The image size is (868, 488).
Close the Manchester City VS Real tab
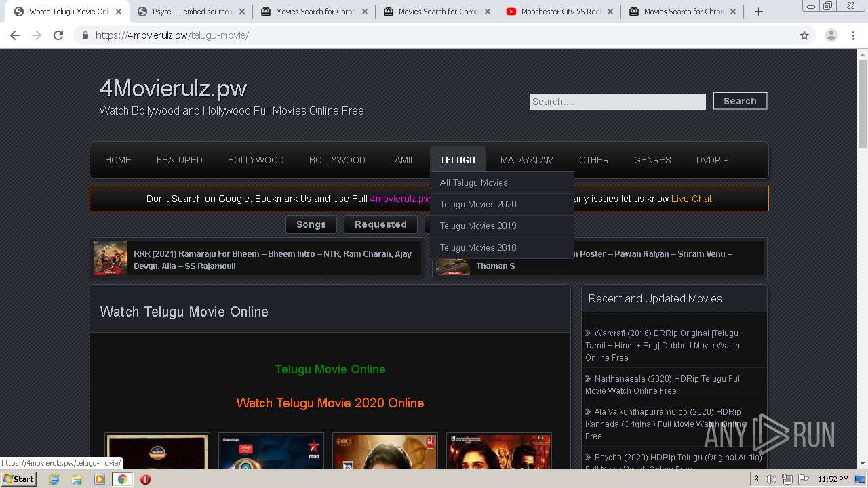[x=610, y=12]
